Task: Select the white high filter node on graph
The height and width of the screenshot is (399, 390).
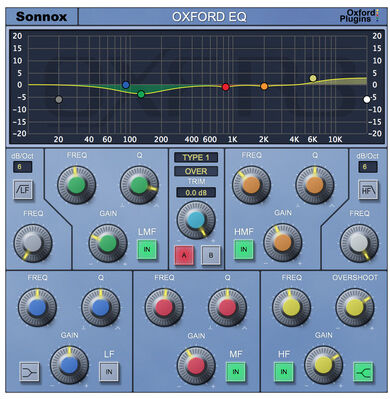Action: (x=367, y=99)
